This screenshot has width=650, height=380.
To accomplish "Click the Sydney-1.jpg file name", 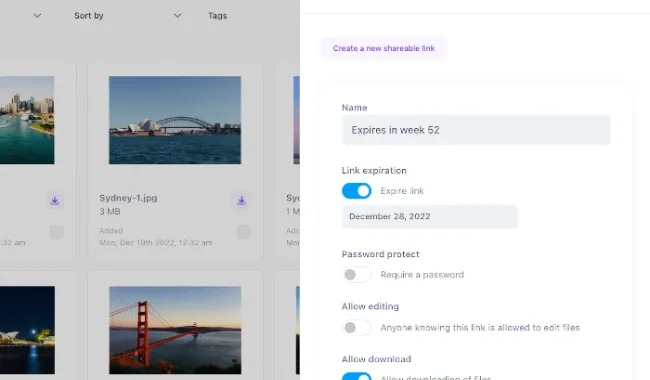I will [128, 198].
